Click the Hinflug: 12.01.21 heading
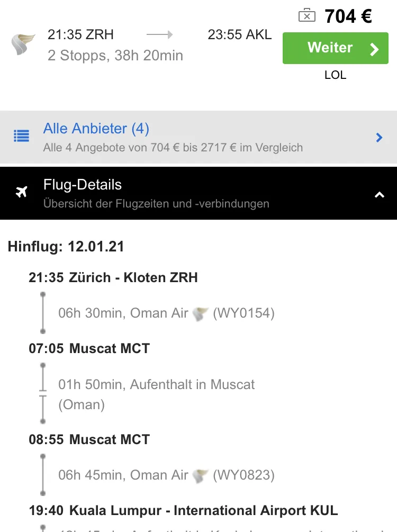 pyautogui.click(x=66, y=247)
